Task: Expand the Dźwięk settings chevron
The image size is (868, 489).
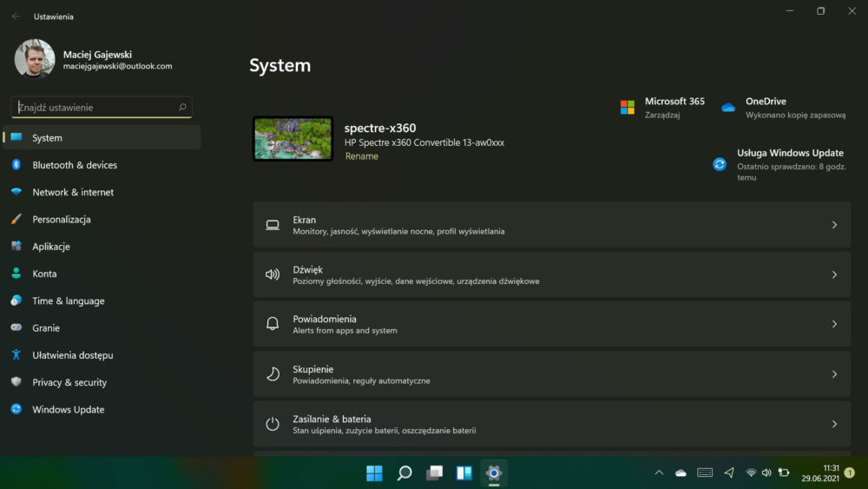Action: pos(834,274)
